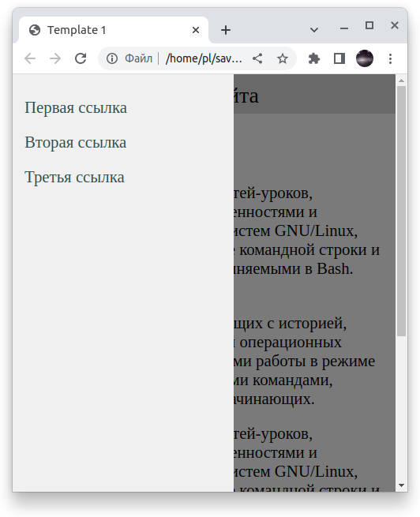Click the 'командной строки и' text line

pos(309,250)
